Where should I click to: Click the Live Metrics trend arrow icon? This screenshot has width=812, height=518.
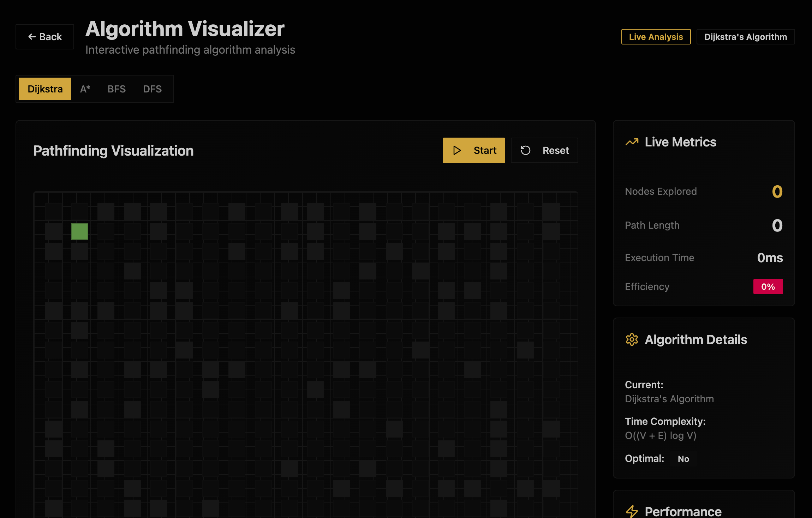632,142
